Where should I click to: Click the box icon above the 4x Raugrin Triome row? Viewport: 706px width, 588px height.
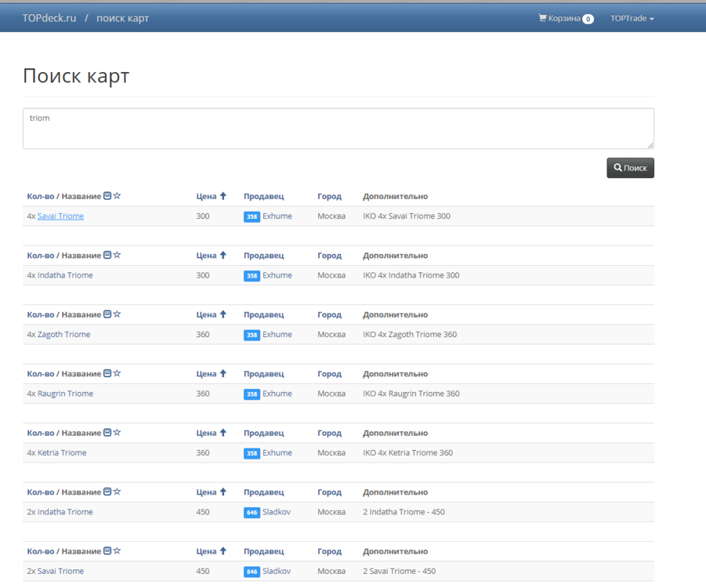tap(107, 373)
